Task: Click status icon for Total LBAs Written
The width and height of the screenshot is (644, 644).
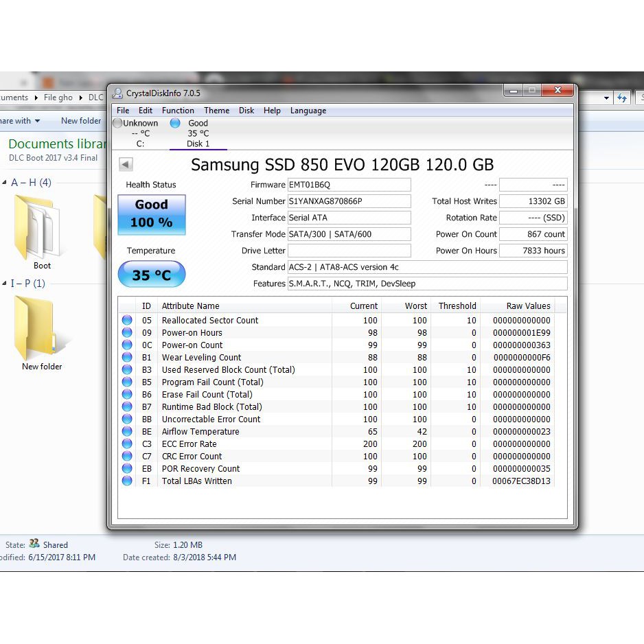Action: coord(127,481)
